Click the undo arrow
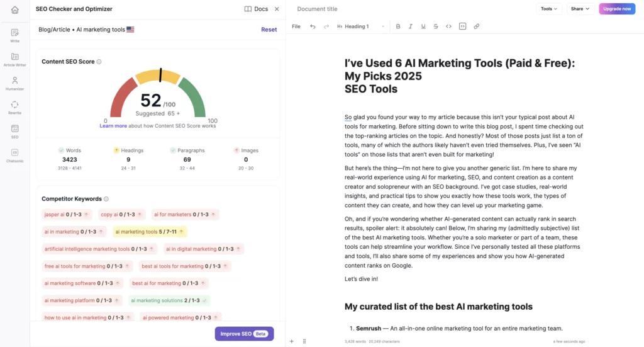This screenshot has height=347, width=644. pos(313,26)
